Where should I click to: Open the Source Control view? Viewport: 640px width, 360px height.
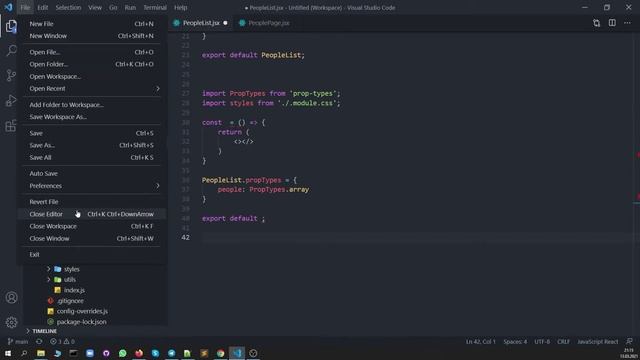[11, 76]
